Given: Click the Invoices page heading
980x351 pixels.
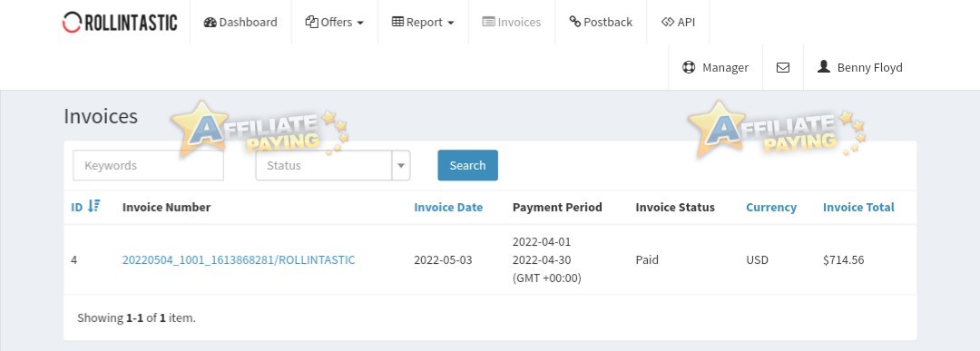Looking at the screenshot, I should tap(101, 116).
